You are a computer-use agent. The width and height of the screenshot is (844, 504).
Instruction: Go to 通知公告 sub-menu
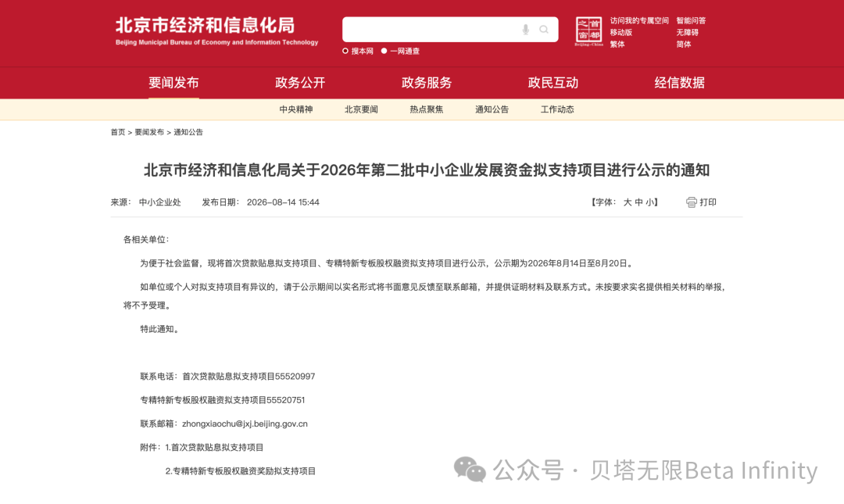(x=492, y=109)
